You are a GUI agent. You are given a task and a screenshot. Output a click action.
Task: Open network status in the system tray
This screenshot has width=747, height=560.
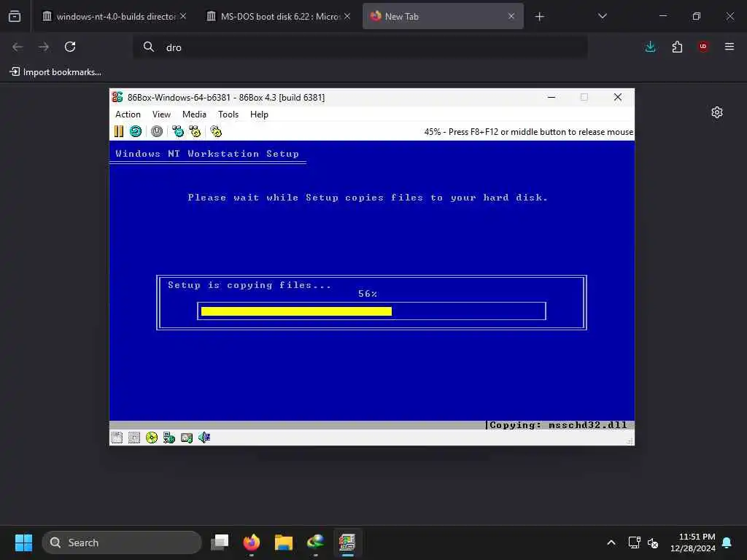(634, 542)
